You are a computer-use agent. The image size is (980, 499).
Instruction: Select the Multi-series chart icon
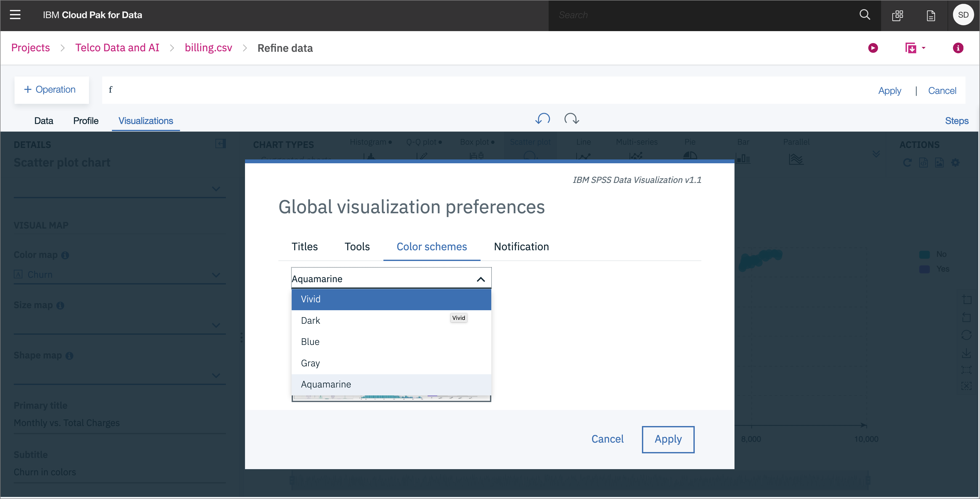pos(636,156)
